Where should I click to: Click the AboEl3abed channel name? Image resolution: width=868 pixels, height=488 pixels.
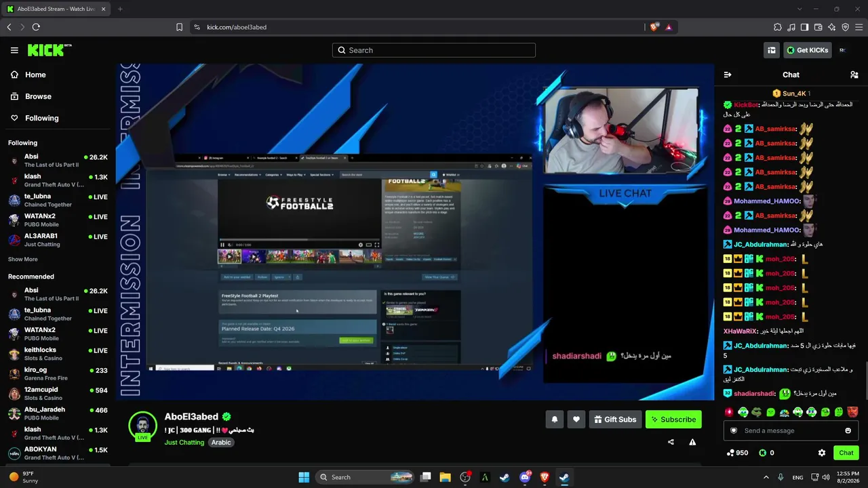coord(191,417)
